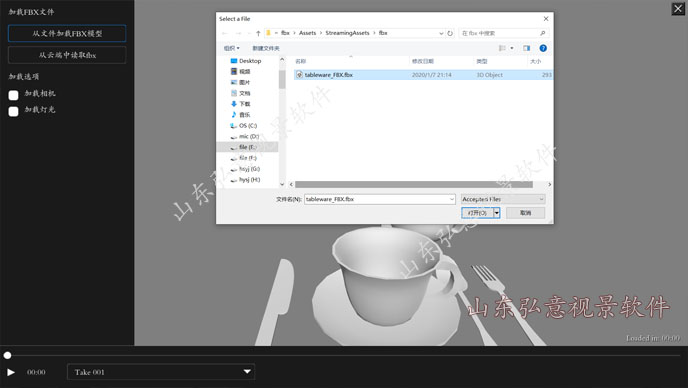Close the Select a File dialog
This screenshot has width=688, height=388.
click(546, 19)
